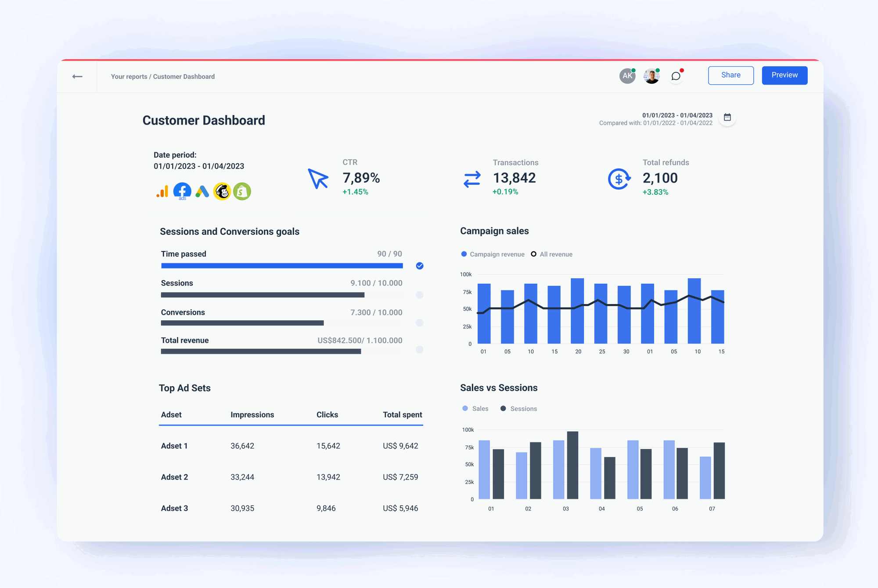Click the Share button

tap(730, 75)
